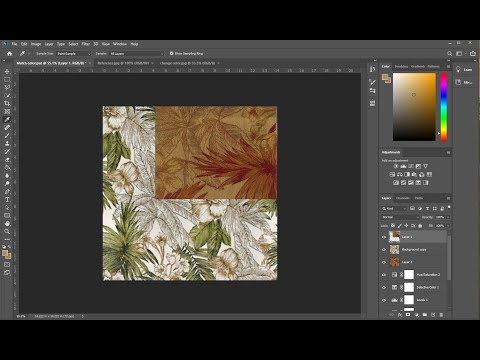
Task: Click the Delete layer trash icon
Action: [441, 315]
